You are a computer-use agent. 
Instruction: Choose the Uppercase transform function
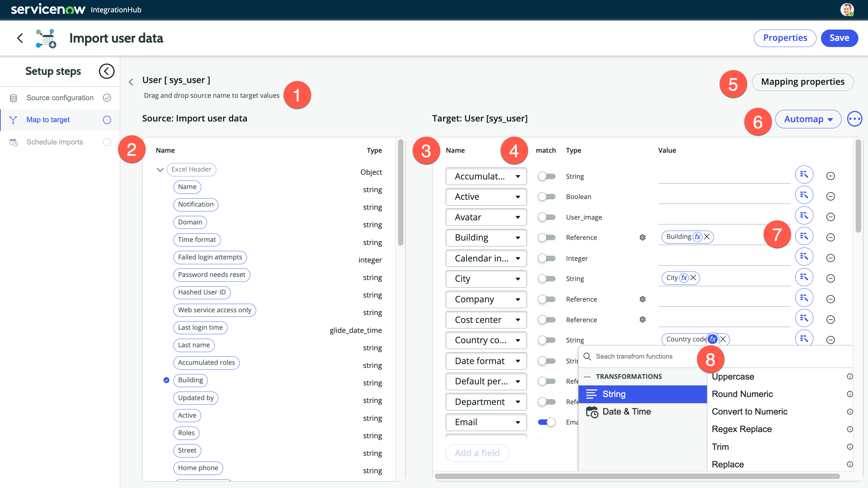733,376
